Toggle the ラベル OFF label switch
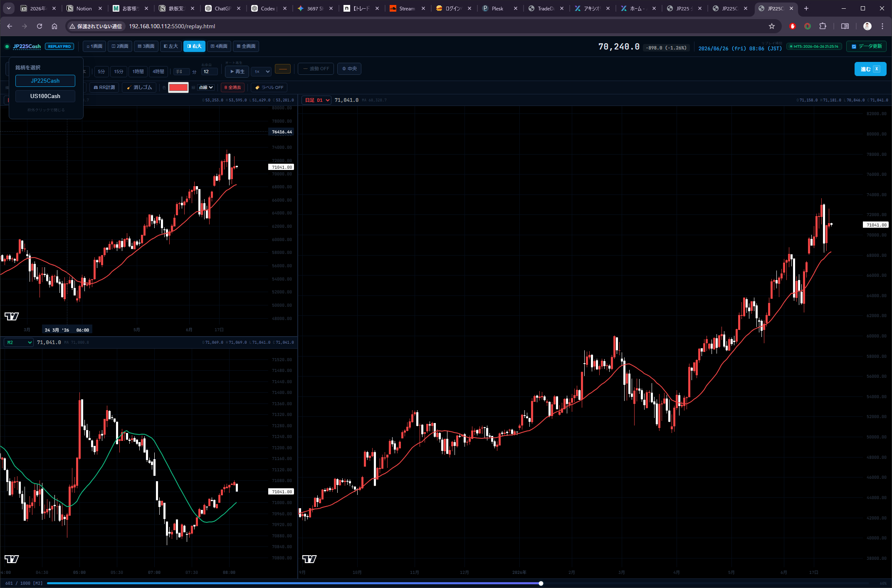 pyautogui.click(x=269, y=87)
